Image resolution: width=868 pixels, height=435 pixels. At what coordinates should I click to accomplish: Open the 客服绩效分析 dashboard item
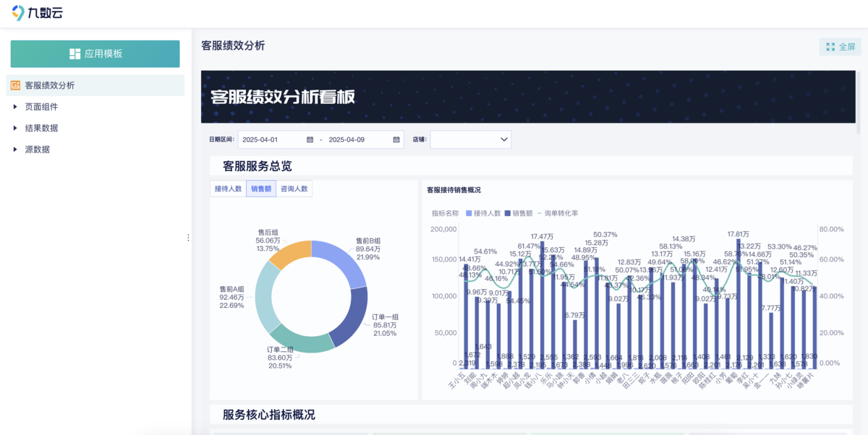pos(49,85)
